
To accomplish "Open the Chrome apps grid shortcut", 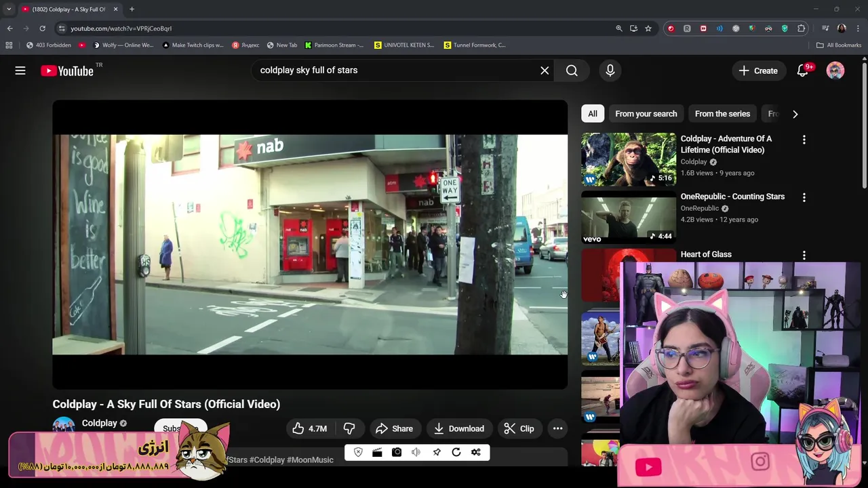I will [x=9, y=45].
